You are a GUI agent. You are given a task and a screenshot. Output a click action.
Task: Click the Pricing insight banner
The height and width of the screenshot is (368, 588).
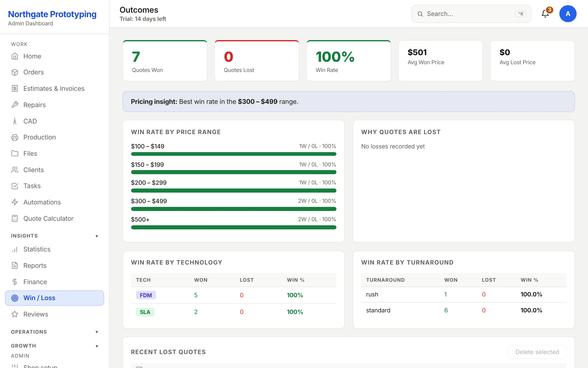[x=349, y=101]
